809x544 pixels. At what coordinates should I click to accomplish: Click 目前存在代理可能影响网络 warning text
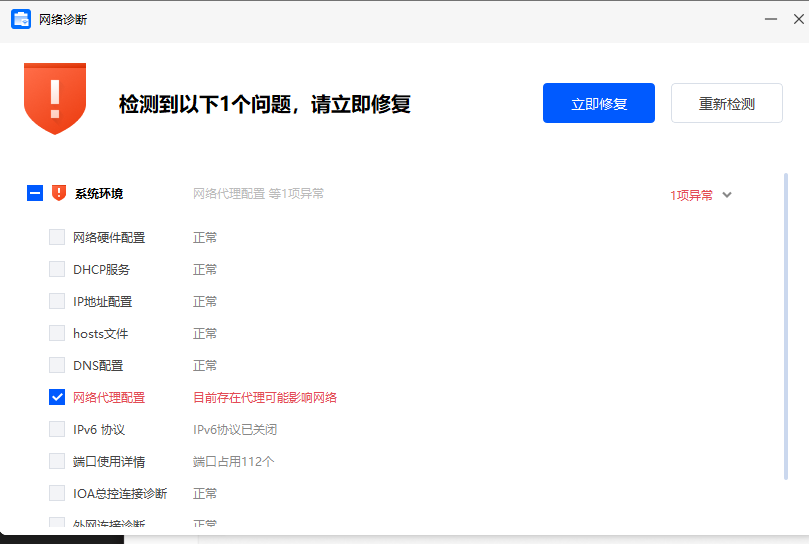[x=265, y=397]
